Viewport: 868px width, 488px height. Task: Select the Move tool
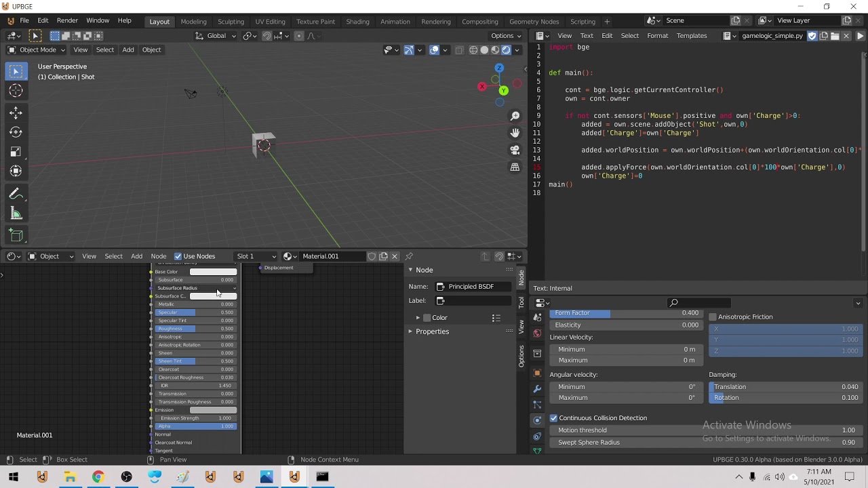16,113
